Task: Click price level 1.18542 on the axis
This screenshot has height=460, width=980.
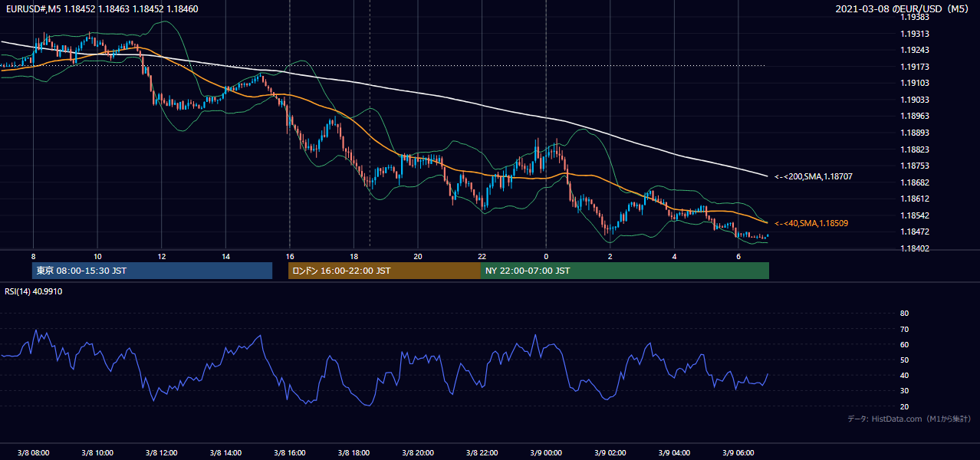Action: point(915,215)
